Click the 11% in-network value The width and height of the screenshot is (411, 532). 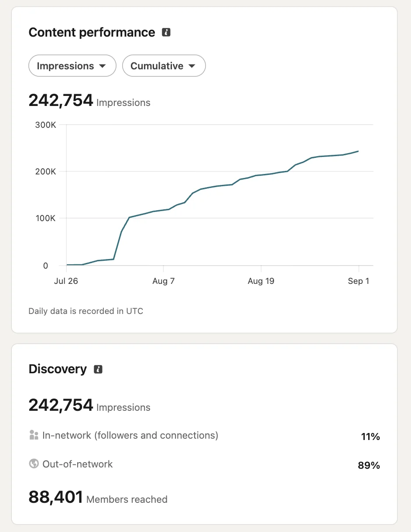pos(370,437)
